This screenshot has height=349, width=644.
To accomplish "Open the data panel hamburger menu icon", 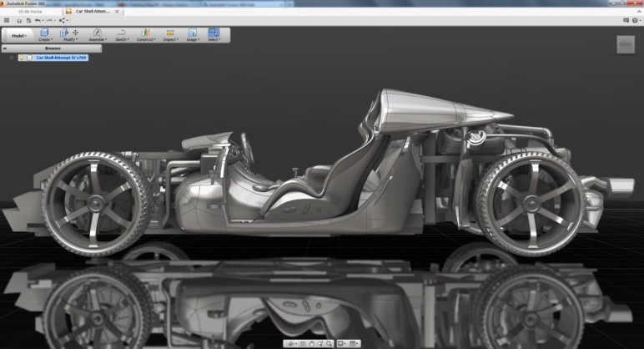I will [x=7, y=20].
